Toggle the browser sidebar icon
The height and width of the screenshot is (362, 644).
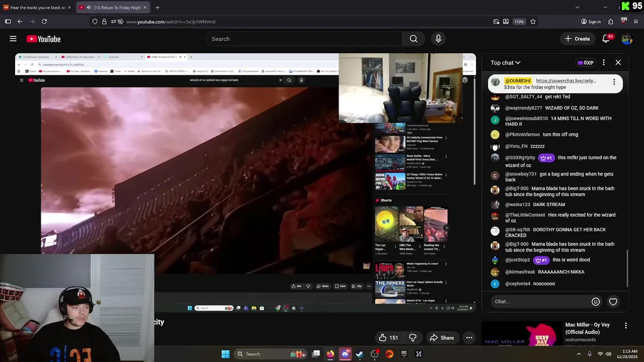coord(8,22)
